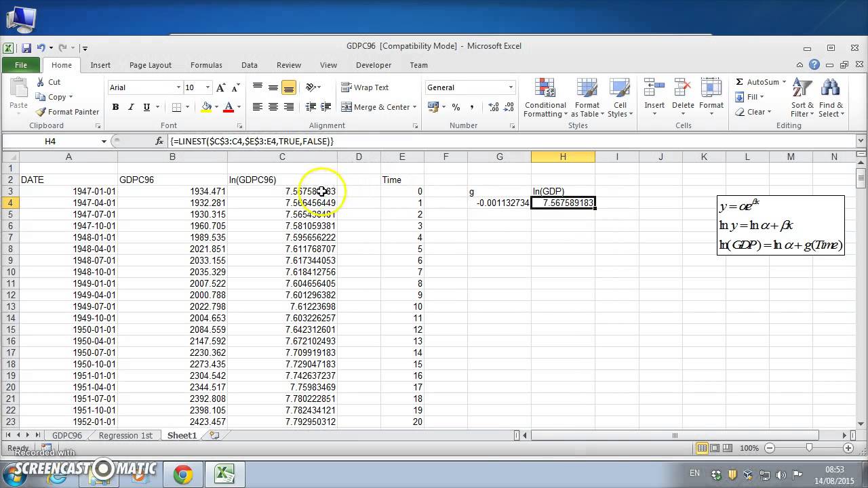The height and width of the screenshot is (488, 868).
Task: Switch to the GDPC96 sheet tab
Action: click(67, 436)
